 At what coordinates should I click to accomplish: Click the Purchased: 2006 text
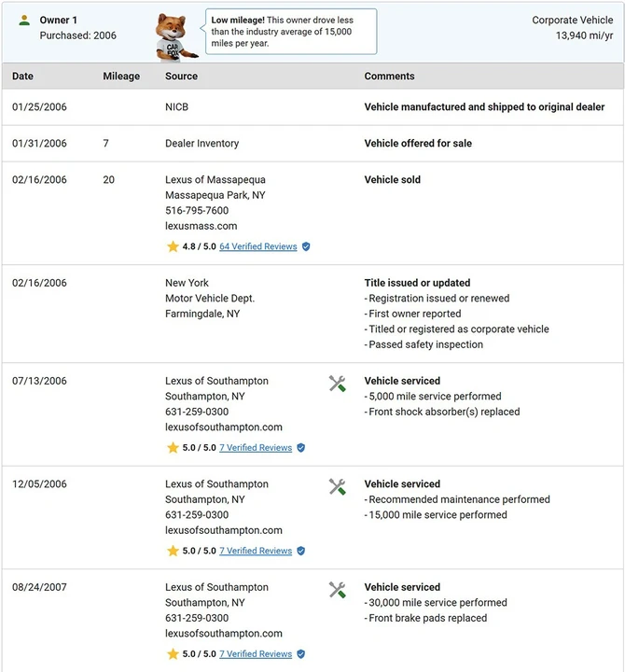(x=78, y=35)
